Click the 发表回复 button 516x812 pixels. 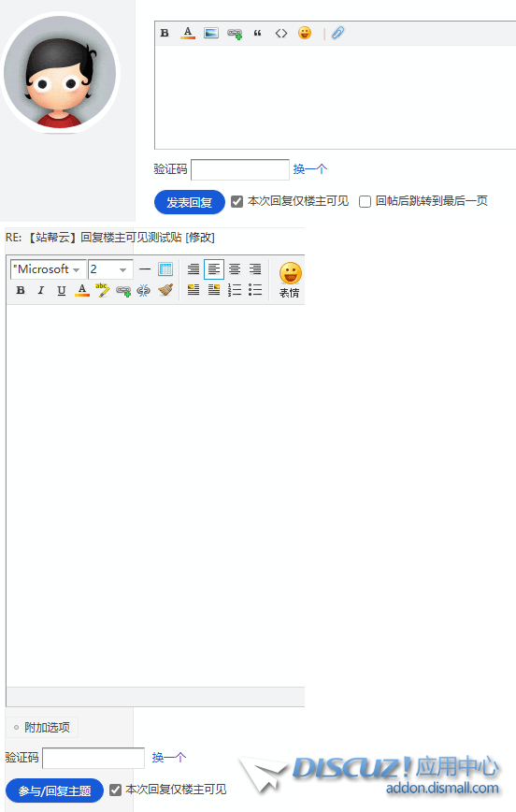(190, 202)
